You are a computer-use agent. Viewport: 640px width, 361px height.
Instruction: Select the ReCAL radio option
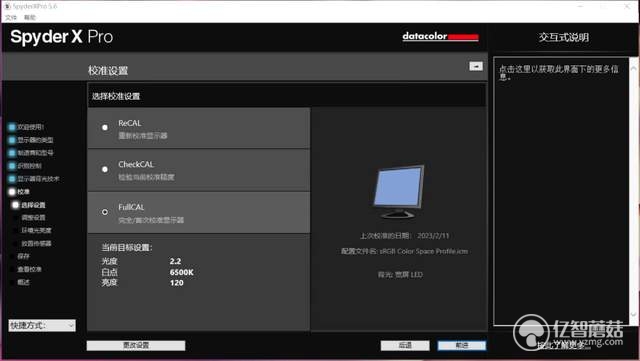coord(105,127)
